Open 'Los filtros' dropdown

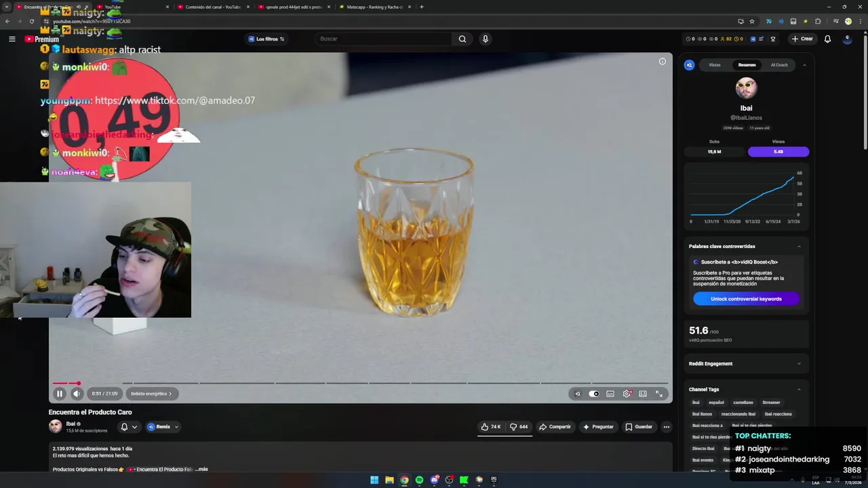tap(266, 39)
